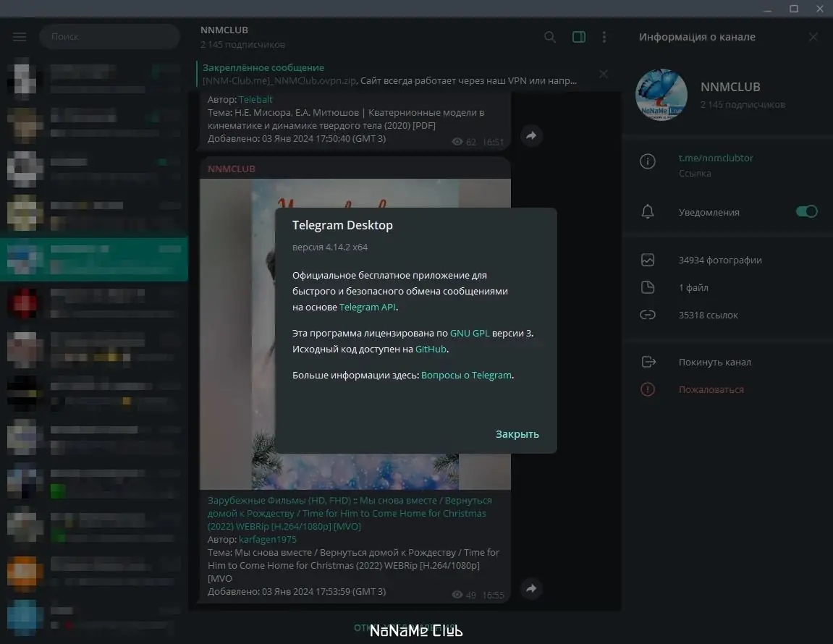Toggle the channel info side panel icon

(579, 37)
